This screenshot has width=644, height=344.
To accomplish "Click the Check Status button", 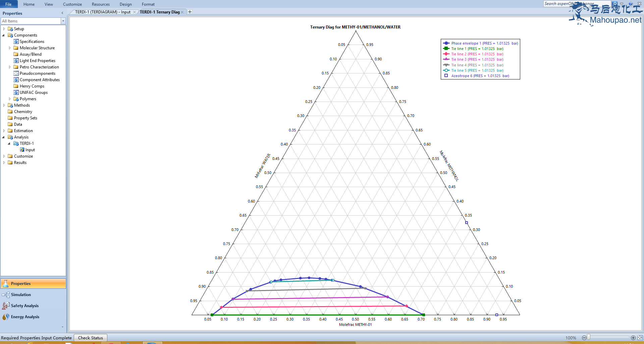I will [x=91, y=338].
